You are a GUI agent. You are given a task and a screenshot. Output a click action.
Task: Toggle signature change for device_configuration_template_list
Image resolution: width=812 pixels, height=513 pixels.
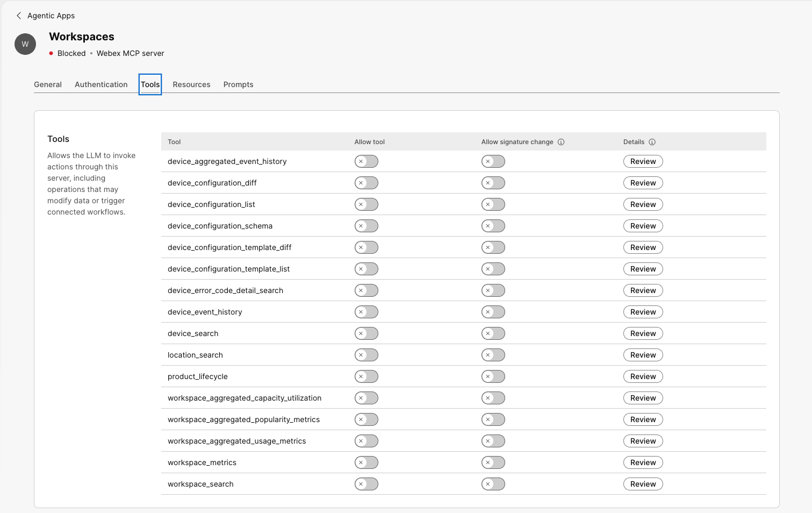[493, 269]
